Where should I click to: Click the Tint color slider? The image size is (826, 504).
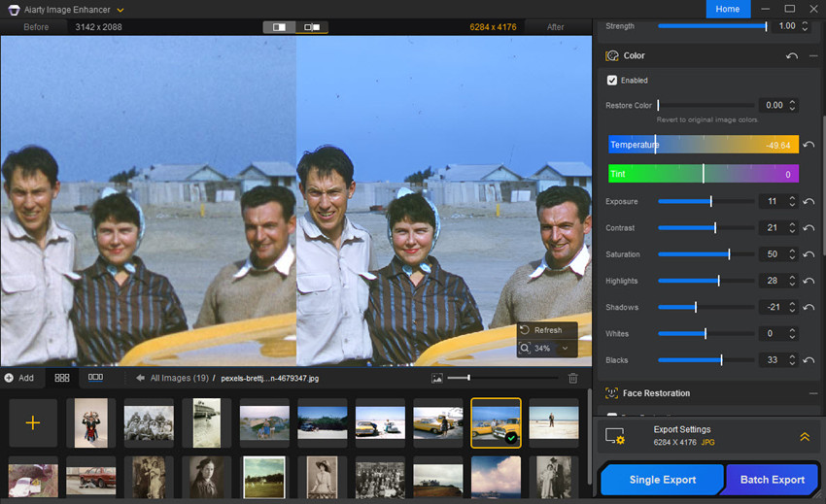tap(704, 174)
